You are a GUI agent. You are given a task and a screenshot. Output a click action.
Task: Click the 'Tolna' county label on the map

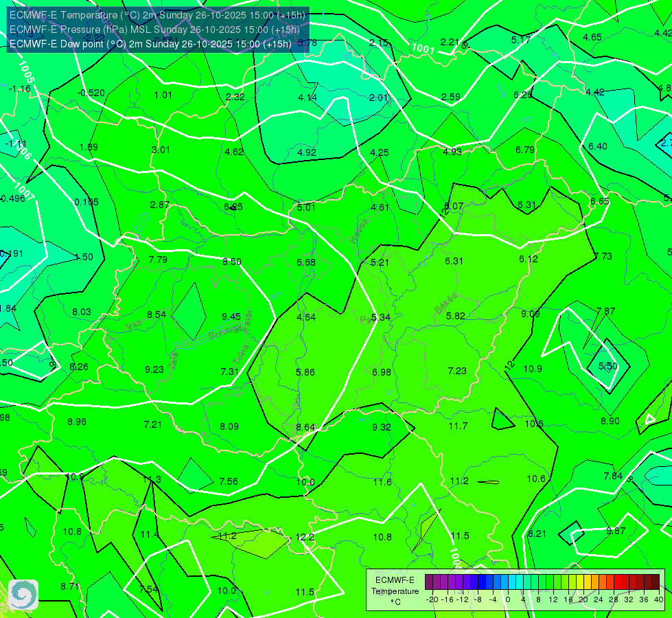click(240, 354)
